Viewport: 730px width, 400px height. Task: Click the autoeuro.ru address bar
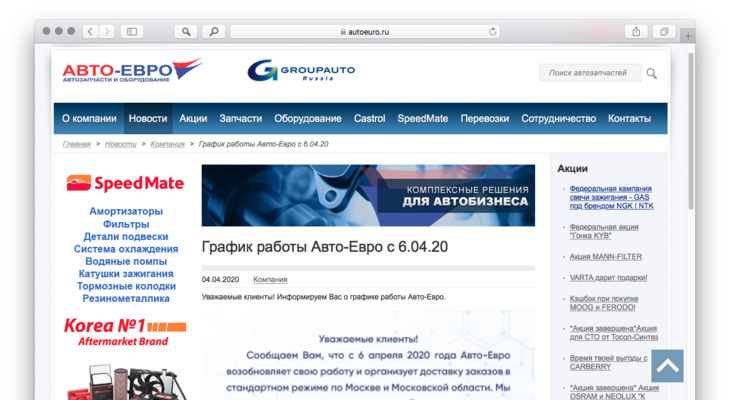coord(365,31)
